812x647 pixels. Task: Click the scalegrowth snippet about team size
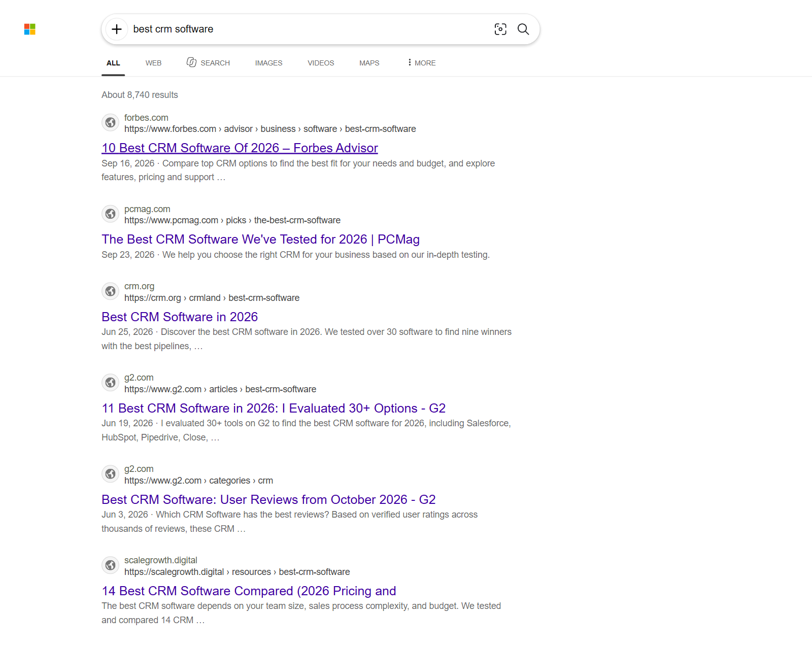point(301,613)
